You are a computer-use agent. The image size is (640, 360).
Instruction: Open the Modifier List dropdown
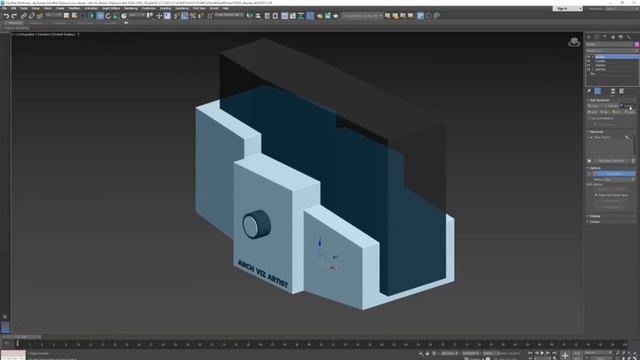click(x=612, y=51)
